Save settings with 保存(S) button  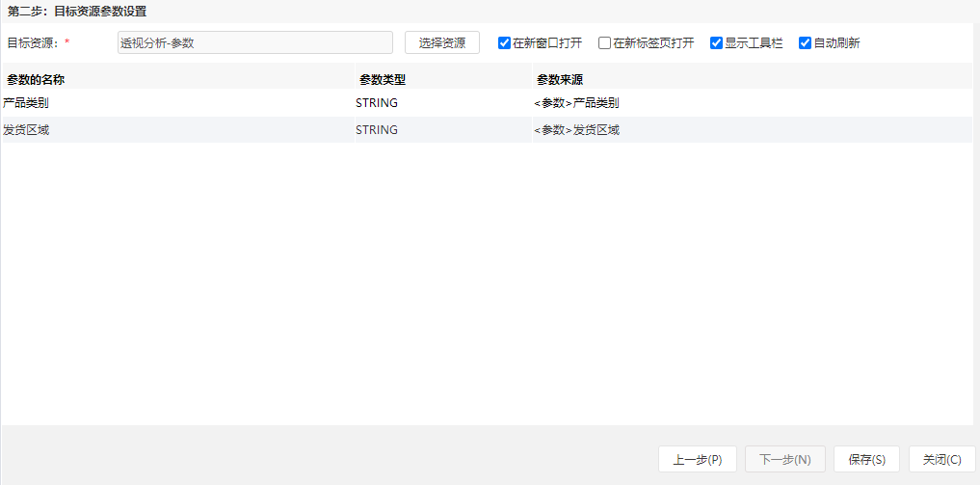[x=867, y=459]
